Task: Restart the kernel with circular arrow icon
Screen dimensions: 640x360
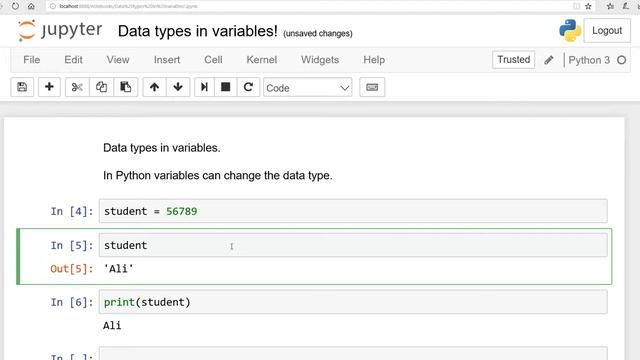Action: 248,87
